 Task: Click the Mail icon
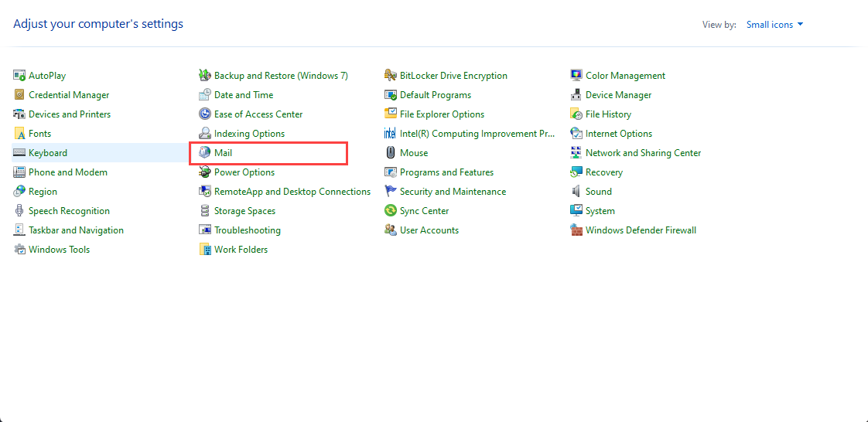[205, 153]
